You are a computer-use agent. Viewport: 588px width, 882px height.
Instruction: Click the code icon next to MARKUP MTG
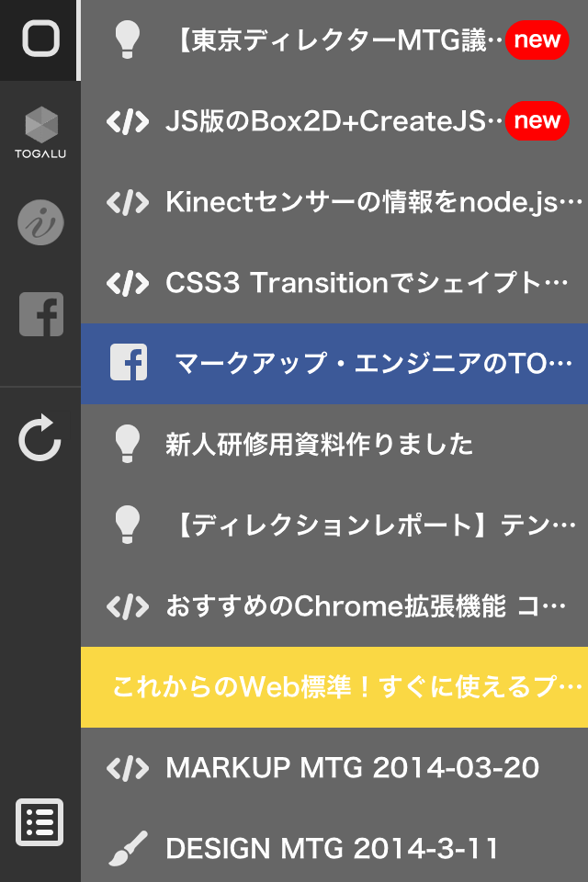(x=128, y=768)
